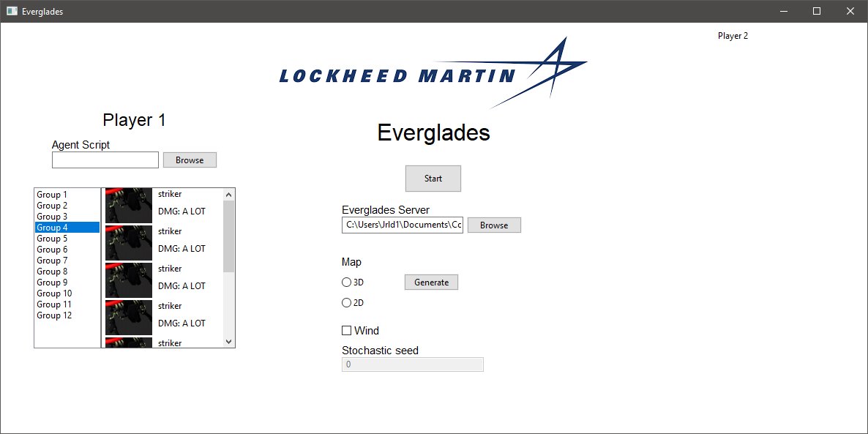
Task: Click the Player 2 label
Action: [733, 36]
